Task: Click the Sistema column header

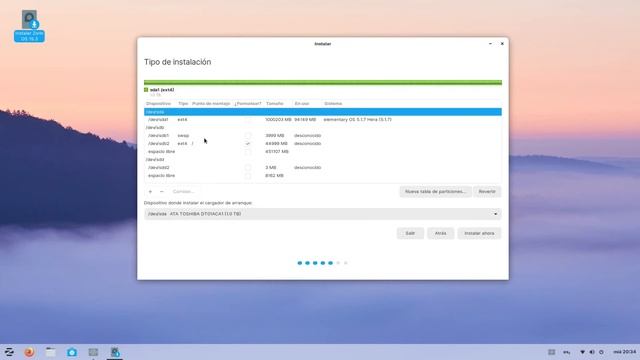Action: (333, 104)
